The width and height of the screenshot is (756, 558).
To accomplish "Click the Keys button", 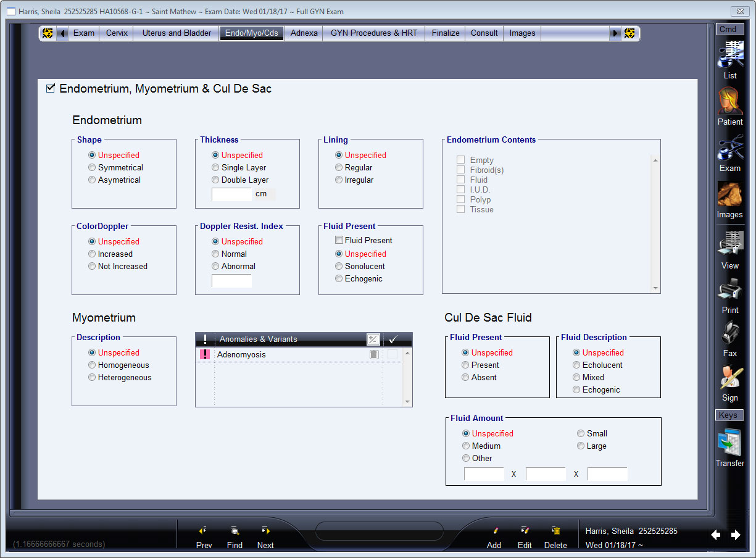I will [728, 415].
